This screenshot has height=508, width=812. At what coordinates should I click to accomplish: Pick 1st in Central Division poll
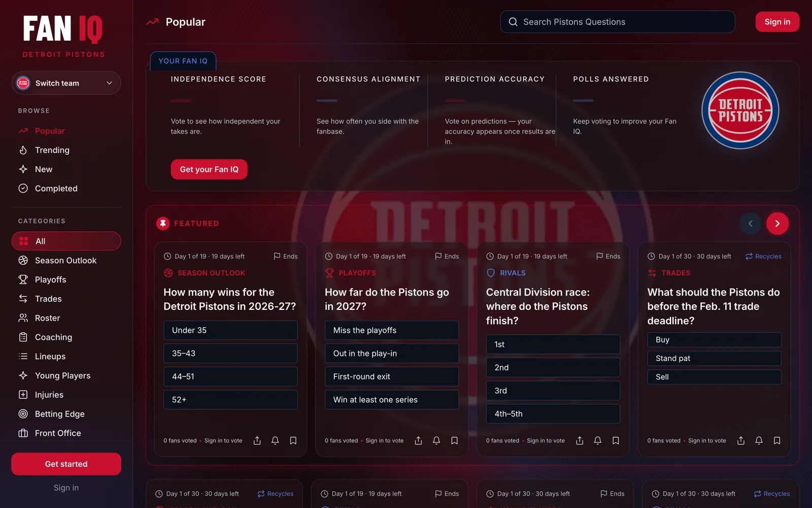click(553, 344)
